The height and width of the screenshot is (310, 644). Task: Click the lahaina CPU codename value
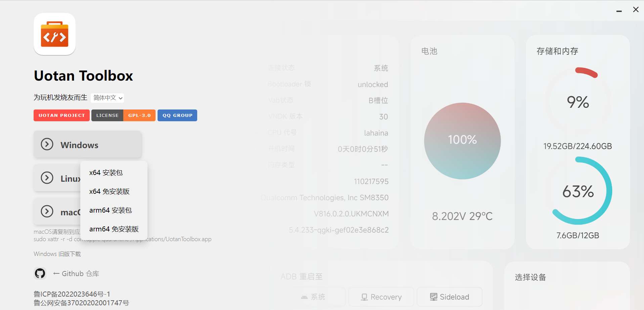376,133
